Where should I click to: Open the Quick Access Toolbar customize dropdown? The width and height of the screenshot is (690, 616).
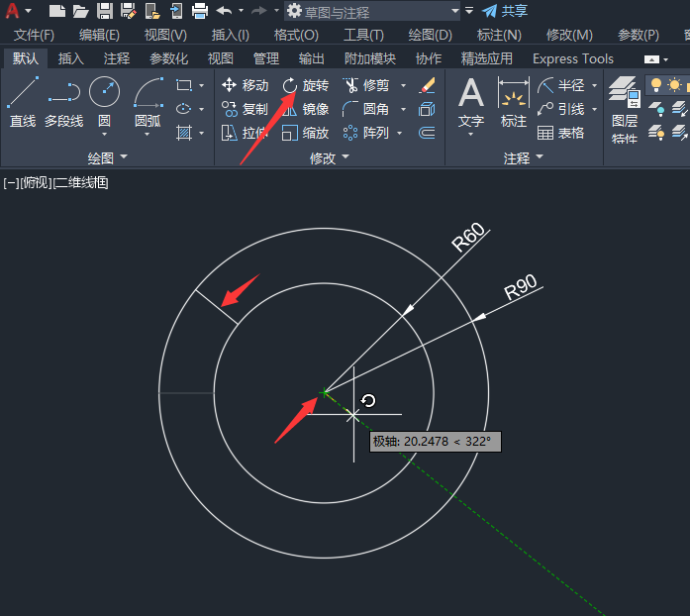[469, 11]
